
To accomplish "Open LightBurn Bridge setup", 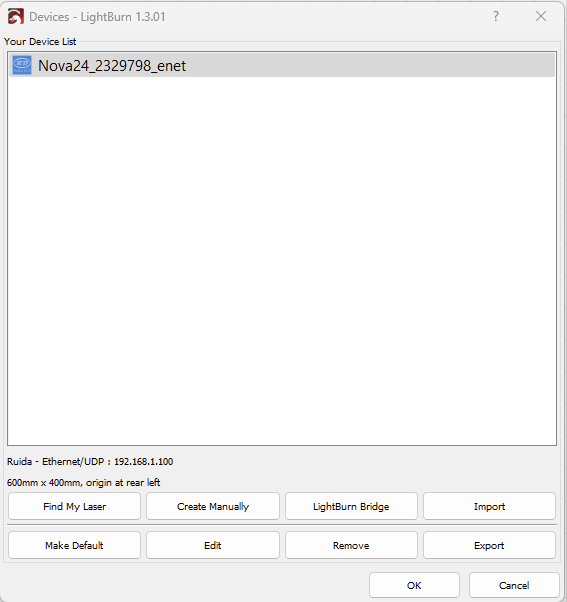I will click(x=351, y=506).
